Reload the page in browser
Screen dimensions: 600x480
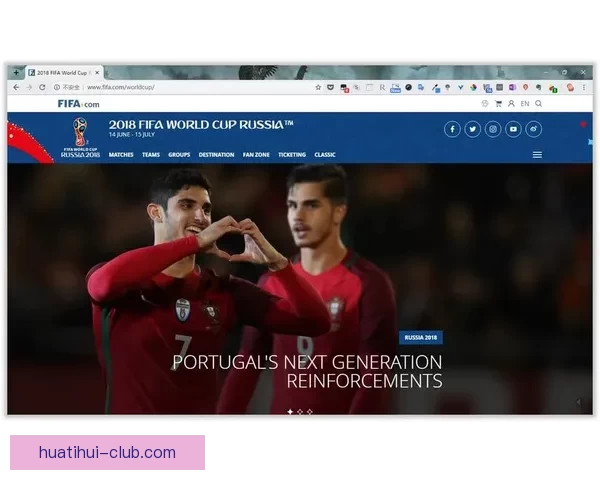42,87
